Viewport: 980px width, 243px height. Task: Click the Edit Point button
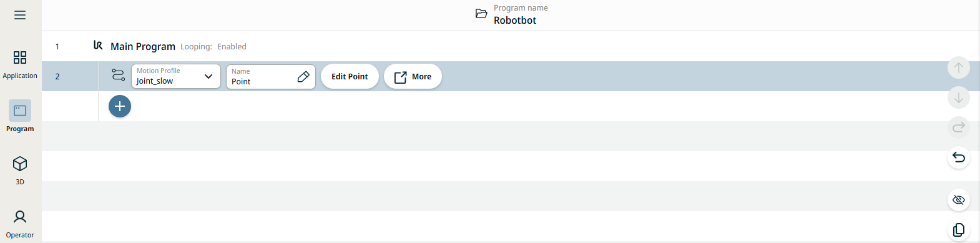350,76
